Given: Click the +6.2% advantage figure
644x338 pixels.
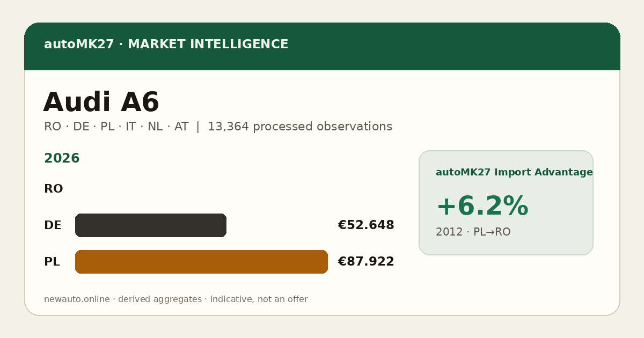Looking at the screenshot, I should (482, 207).
